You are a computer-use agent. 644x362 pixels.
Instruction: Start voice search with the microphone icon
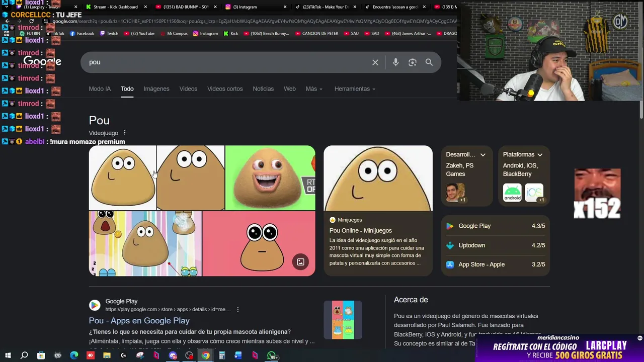point(395,62)
